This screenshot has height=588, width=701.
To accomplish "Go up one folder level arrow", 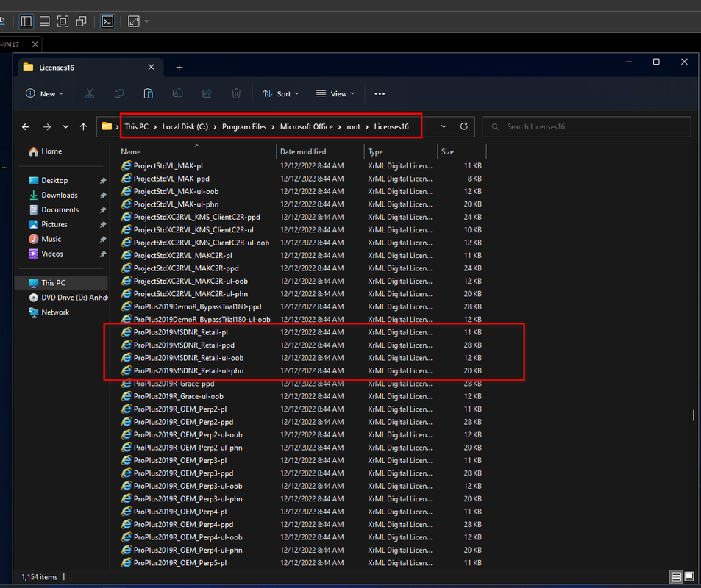I will tap(84, 127).
